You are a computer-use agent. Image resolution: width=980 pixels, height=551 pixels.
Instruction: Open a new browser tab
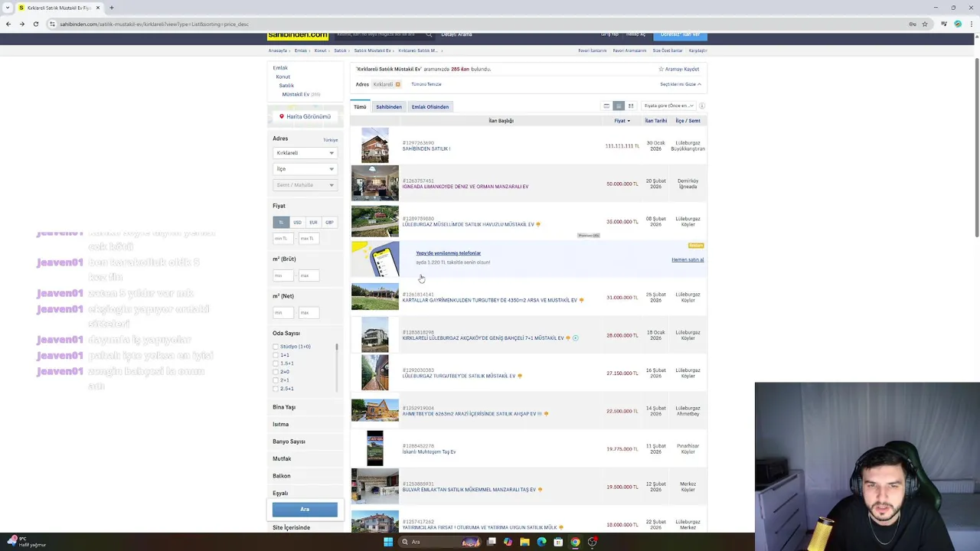tap(111, 8)
